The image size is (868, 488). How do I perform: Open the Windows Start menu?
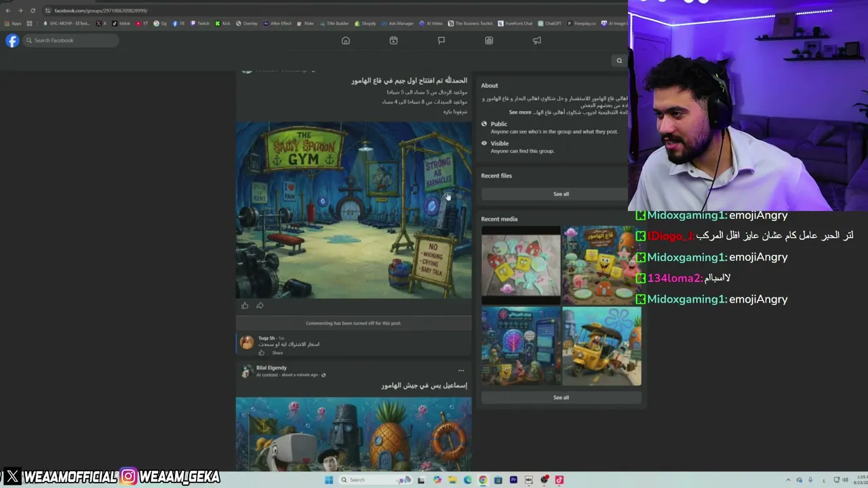coord(329,480)
